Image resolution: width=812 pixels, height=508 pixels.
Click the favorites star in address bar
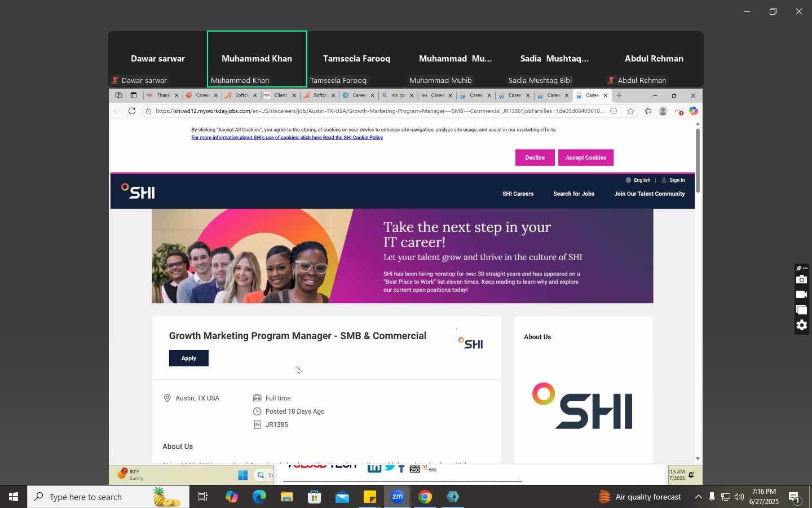(x=630, y=111)
